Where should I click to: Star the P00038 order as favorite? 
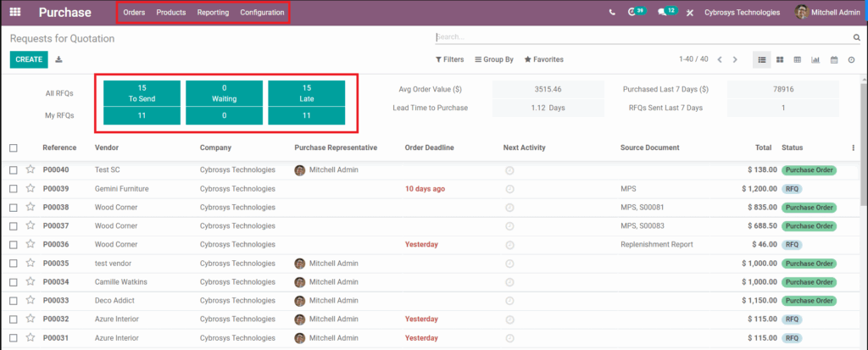[x=31, y=207]
